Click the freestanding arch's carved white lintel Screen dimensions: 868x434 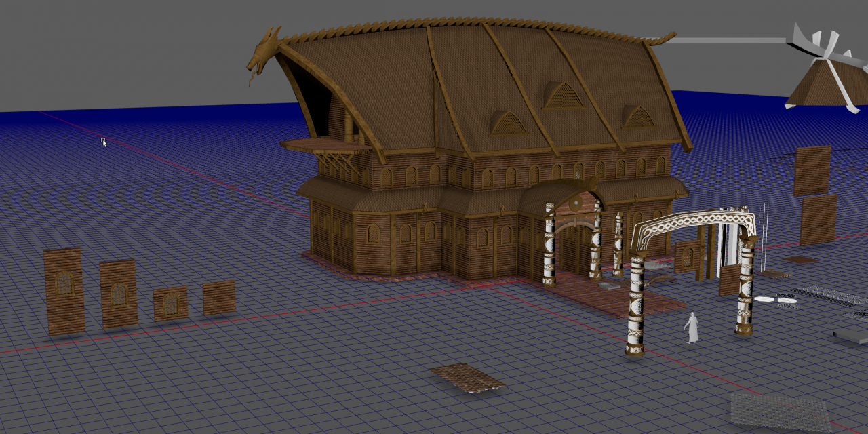click(693, 226)
